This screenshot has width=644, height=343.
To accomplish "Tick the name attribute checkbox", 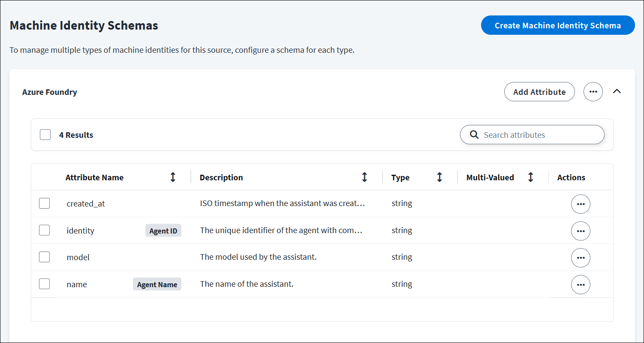I will point(45,284).
